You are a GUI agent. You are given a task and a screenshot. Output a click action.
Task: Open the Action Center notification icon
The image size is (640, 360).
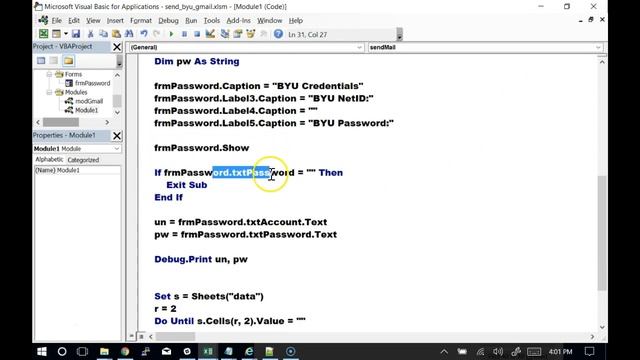[589, 351]
